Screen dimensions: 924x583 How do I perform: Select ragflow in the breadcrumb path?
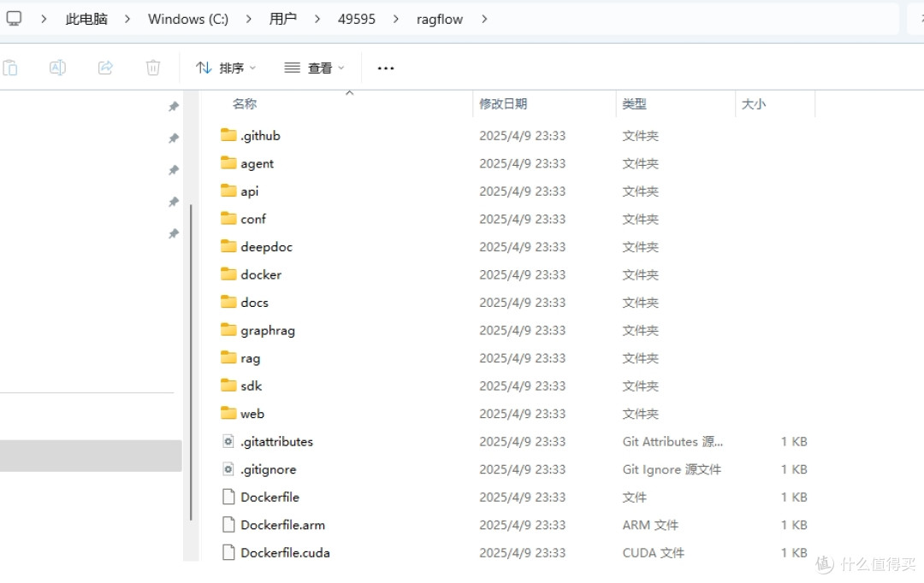440,20
